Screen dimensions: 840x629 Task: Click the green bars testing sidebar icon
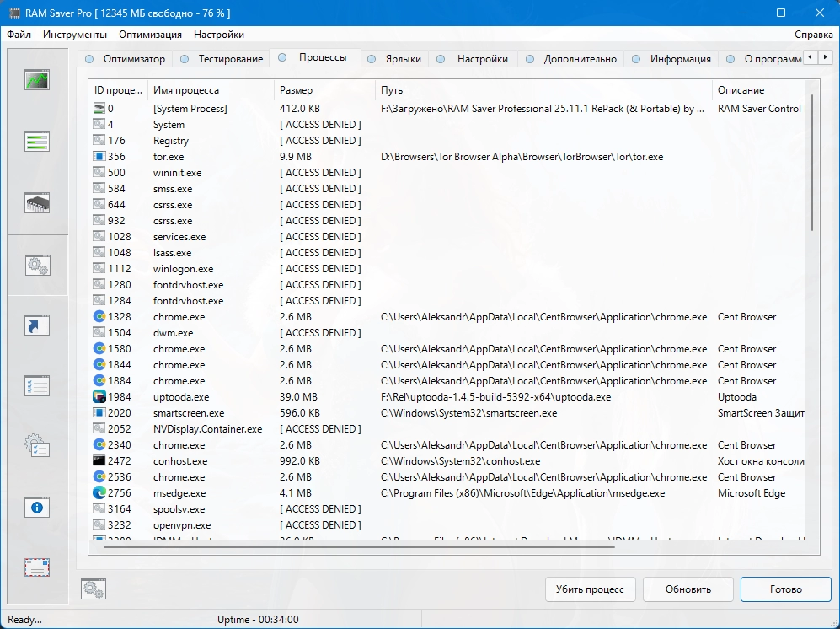[x=37, y=141]
